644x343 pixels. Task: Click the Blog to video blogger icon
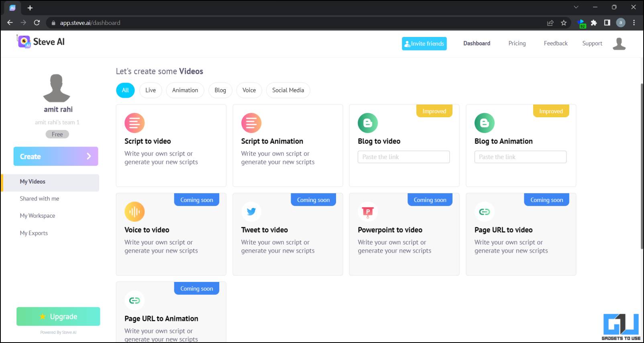coord(368,123)
